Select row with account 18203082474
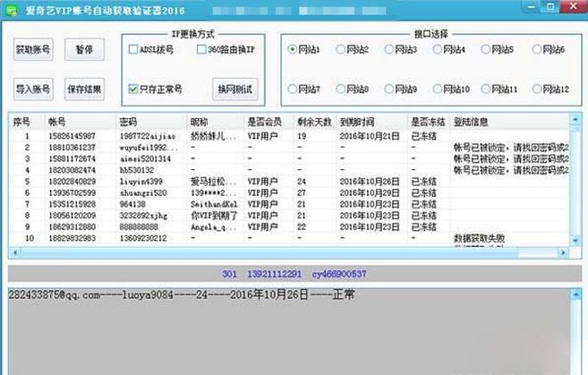 coord(289,170)
